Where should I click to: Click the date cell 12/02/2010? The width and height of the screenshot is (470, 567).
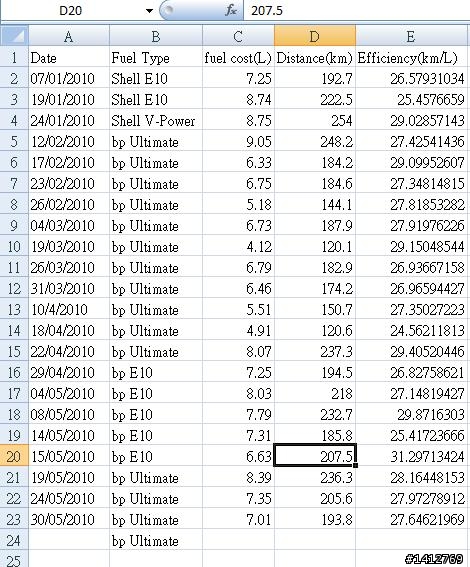[x=69, y=141]
